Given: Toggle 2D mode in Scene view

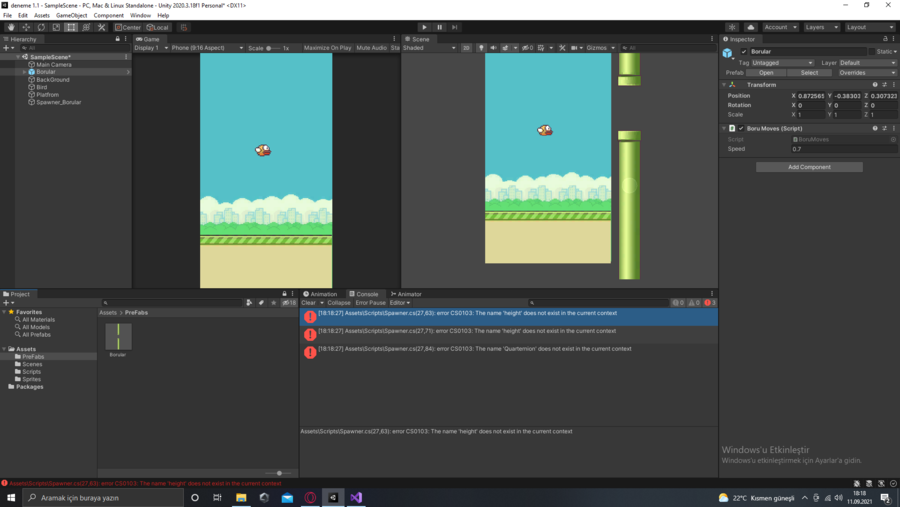Looking at the screenshot, I should coord(466,48).
